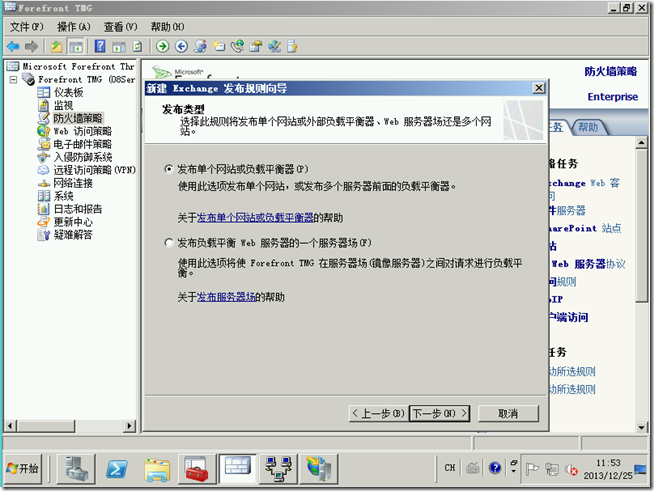Image resolution: width=654 pixels, height=491 pixels.
Task: Click the 上一步 (B) back button
Action: 378,413
